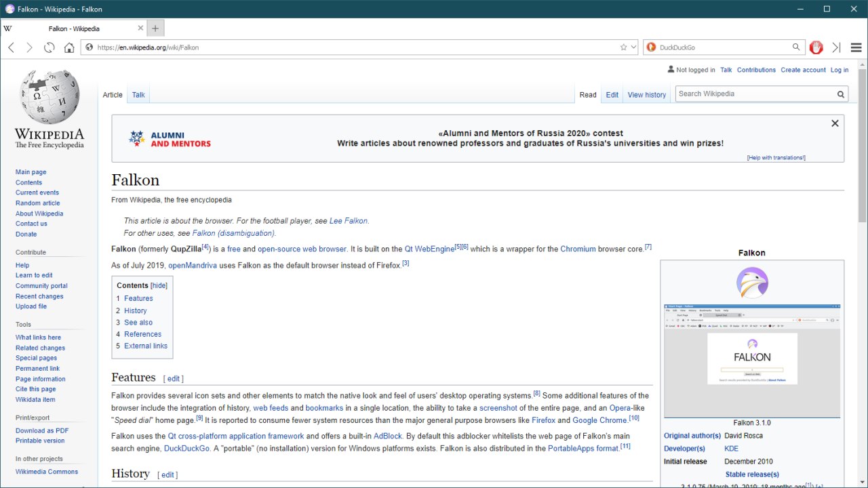
Task: Open Wikimedia Commons sidebar link
Action: [x=47, y=472]
